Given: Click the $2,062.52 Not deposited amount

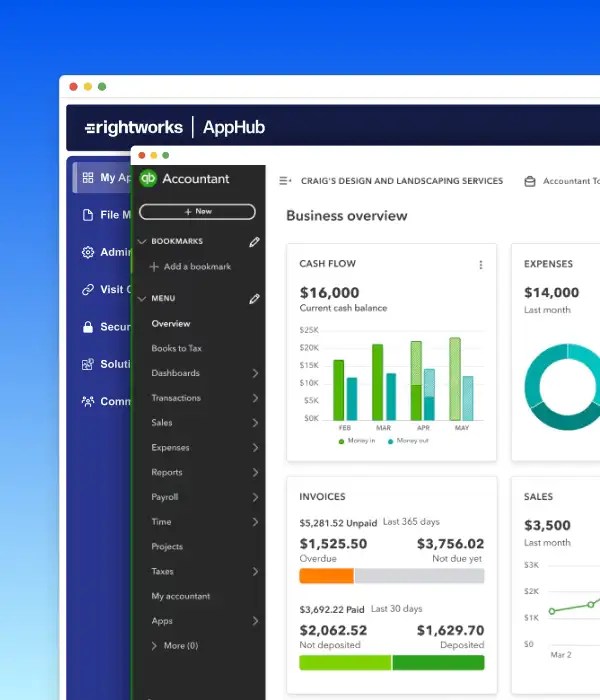Looking at the screenshot, I should (x=333, y=630).
